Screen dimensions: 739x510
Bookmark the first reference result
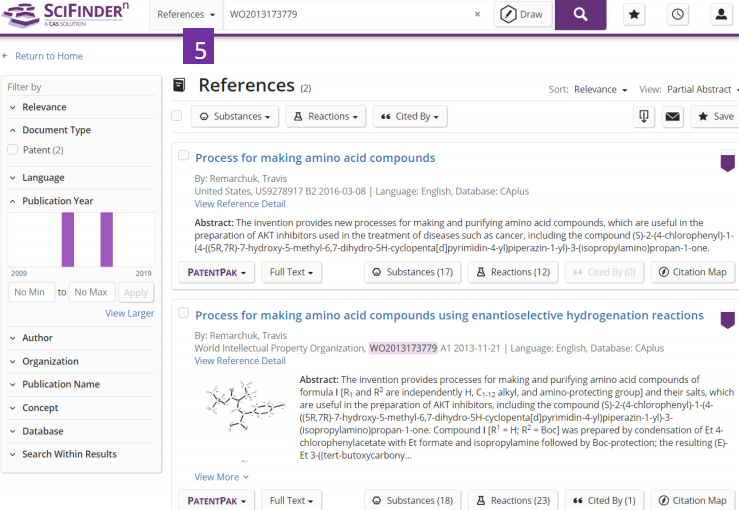[x=727, y=161]
